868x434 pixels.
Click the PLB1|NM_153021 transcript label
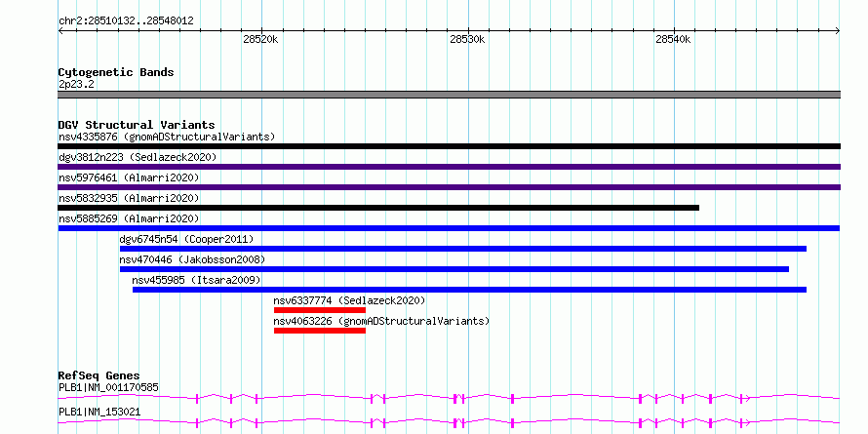click(99, 412)
